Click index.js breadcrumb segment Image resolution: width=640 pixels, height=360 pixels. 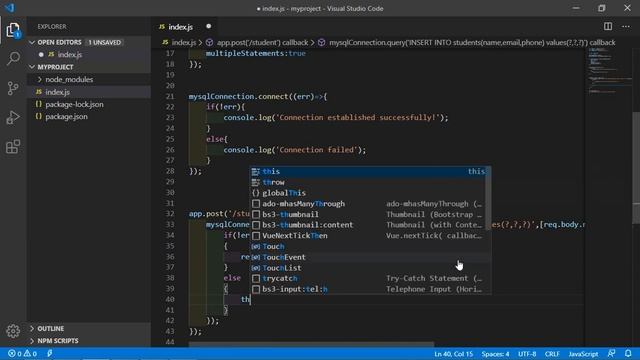[x=179, y=42]
